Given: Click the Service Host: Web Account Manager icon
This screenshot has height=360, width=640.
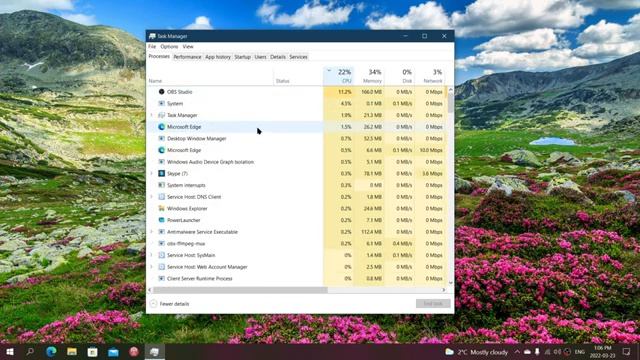Looking at the screenshot, I should (x=162, y=267).
